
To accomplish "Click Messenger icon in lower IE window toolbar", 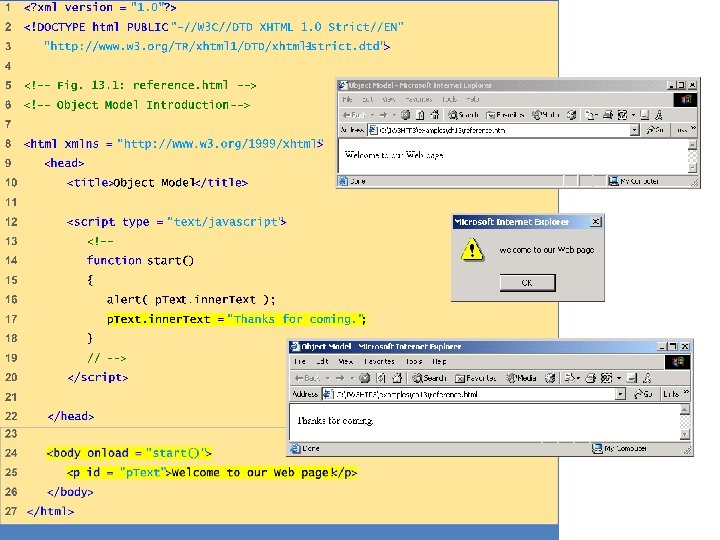I will click(647, 378).
